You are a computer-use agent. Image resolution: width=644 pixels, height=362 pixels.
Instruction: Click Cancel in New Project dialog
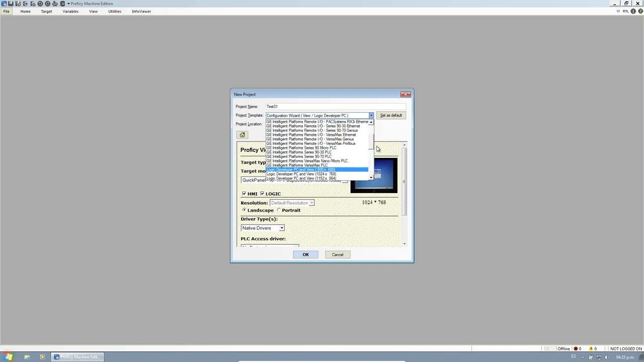(x=338, y=254)
